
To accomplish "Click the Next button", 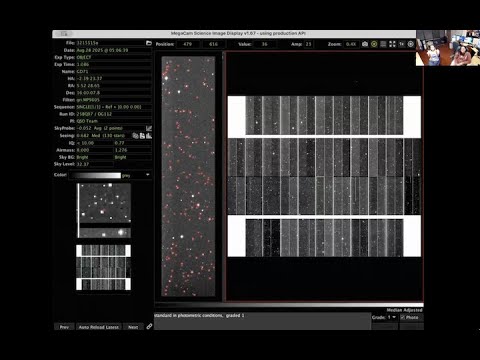I will [x=133, y=327].
